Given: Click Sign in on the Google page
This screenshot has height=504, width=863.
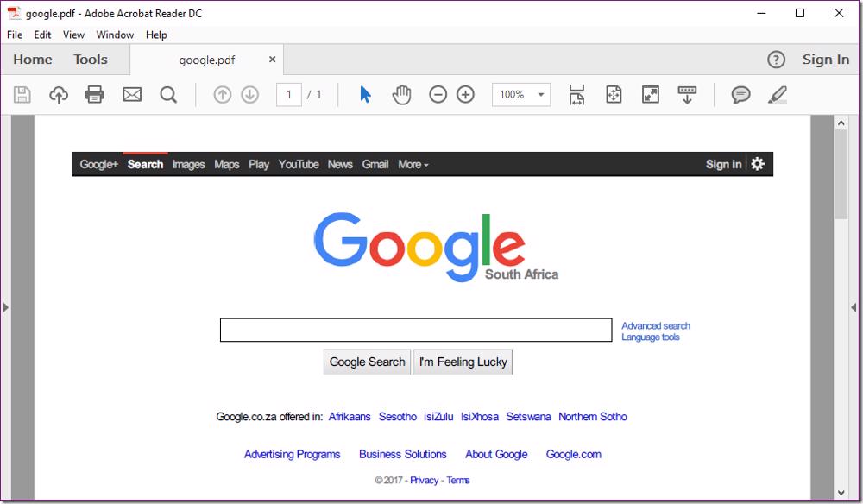Looking at the screenshot, I should pyautogui.click(x=724, y=164).
